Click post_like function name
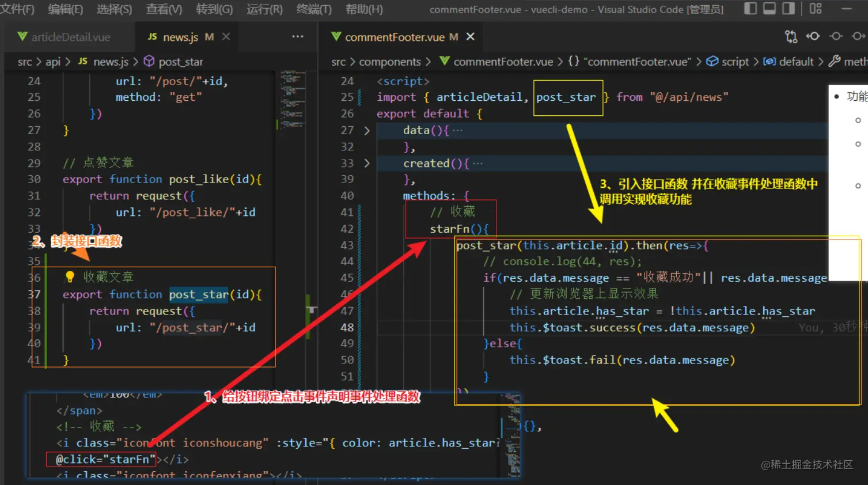The height and width of the screenshot is (485, 868). pyautogui.click(x=199, y=179)
